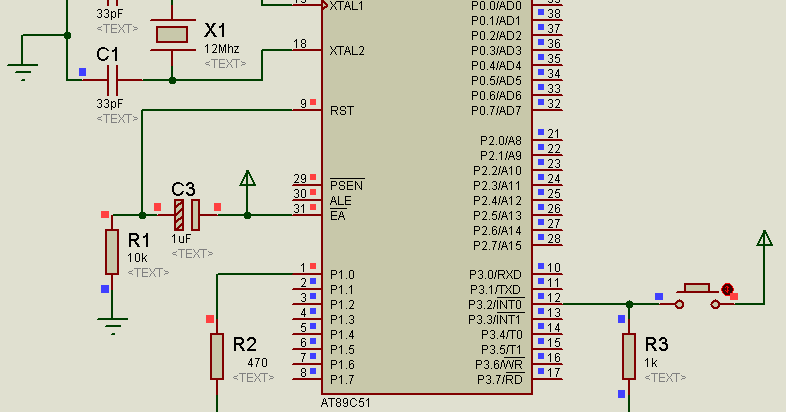
Task: Select the power terminal above the push button
Action: (x=764, y=239)
